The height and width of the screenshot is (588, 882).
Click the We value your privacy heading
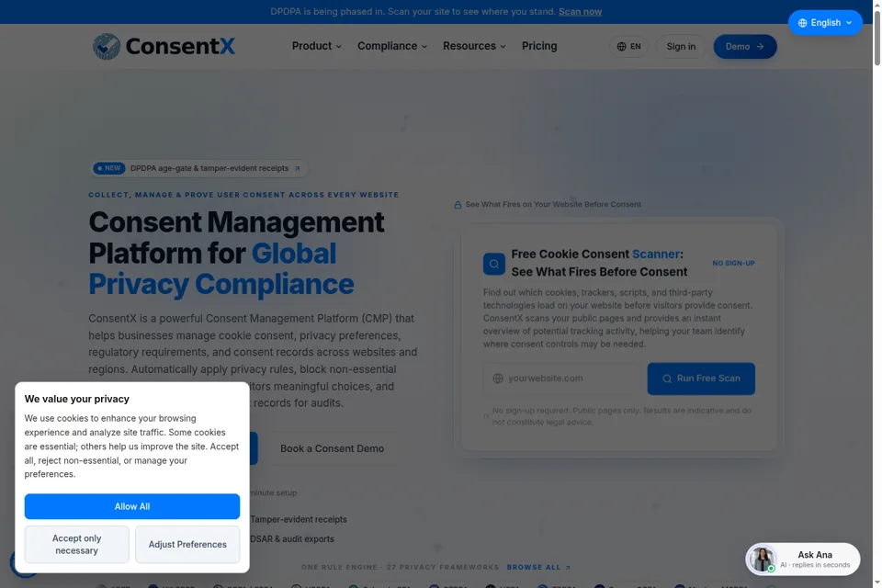click(77, 399)
